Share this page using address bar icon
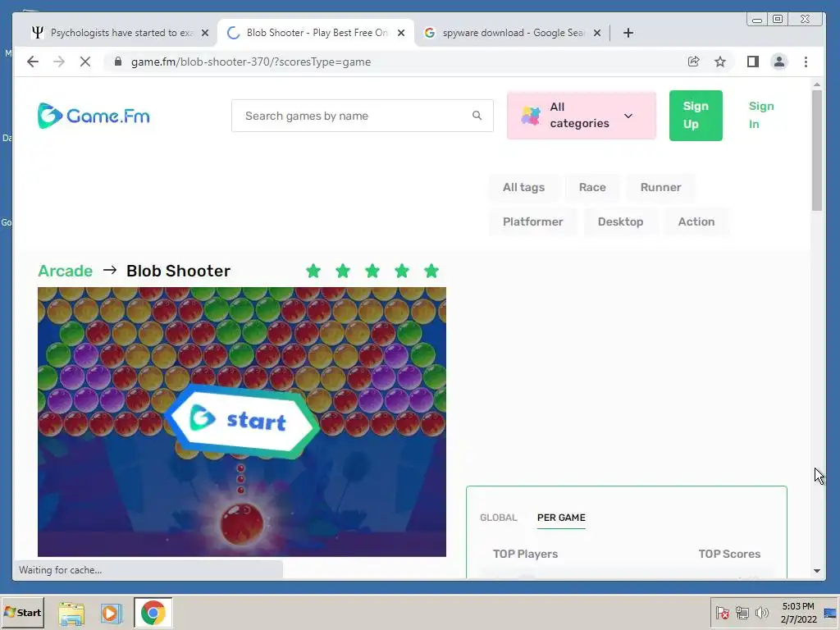The height and width of the screenshot is (630, 840). click(x=693, y=62)
